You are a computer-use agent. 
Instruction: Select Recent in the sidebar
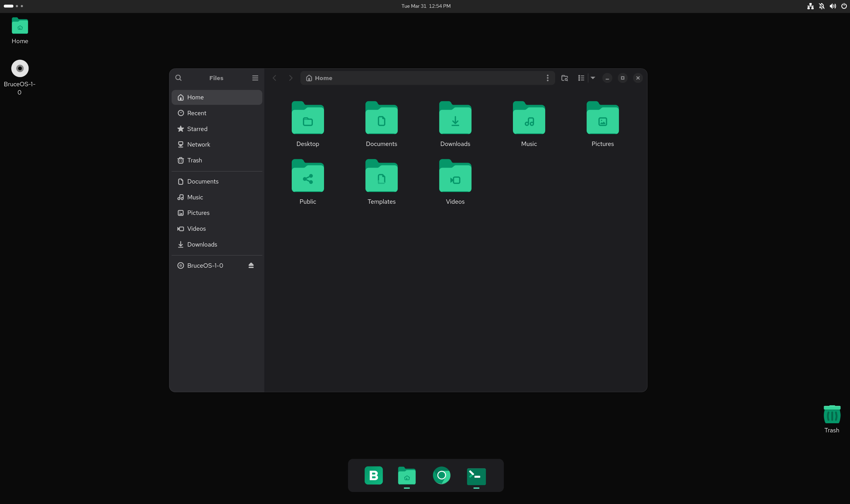coord(197,113)
